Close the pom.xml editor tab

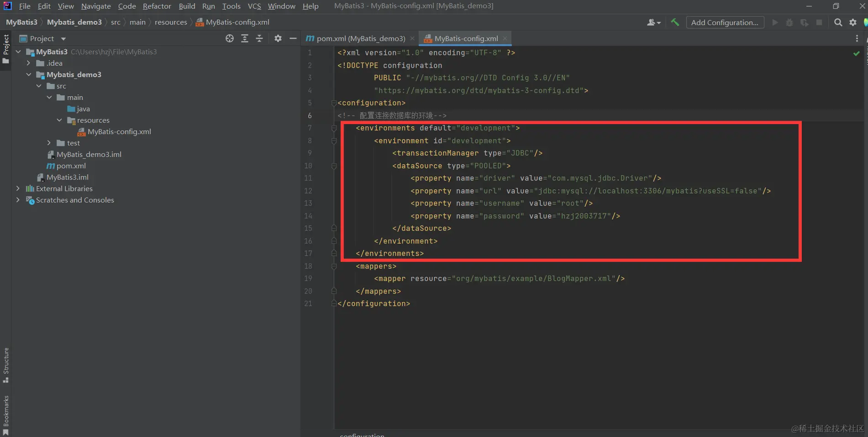(412, 39)
